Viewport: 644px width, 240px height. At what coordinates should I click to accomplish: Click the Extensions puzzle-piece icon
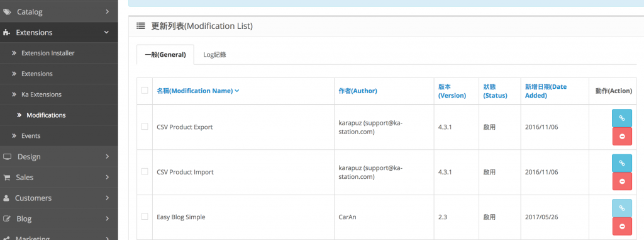tap(6, 33)
